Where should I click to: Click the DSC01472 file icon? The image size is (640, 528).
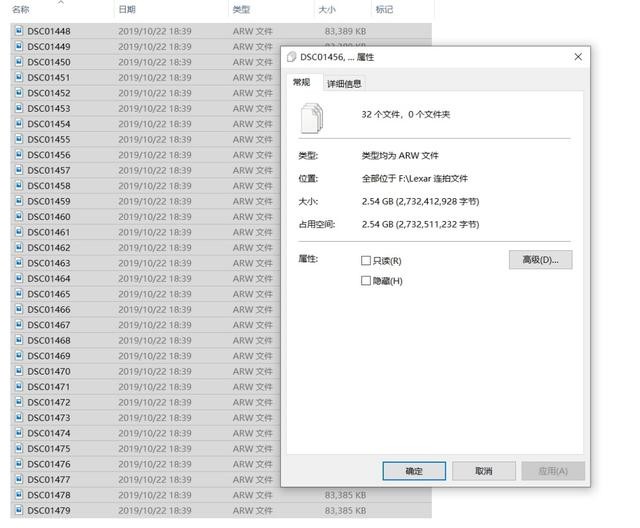(x=19, y=402)
